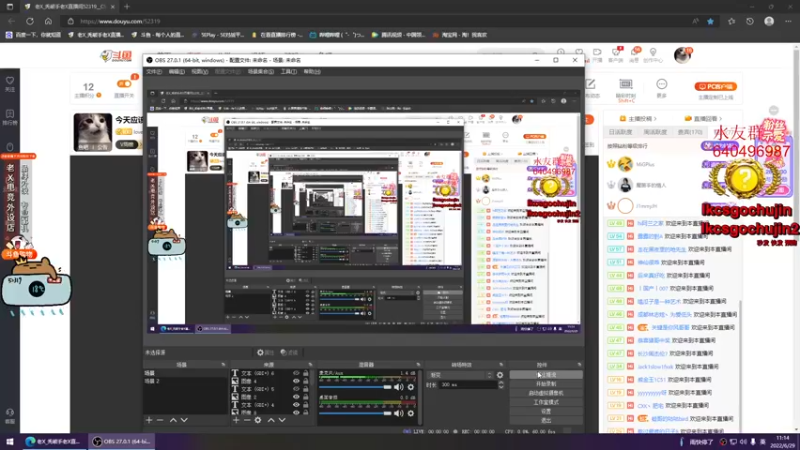Image resolution: width=800 pixels, height=450 pixels.
Task: Pop out the 来源 dock using its header icon
Action: click(310, 365)
